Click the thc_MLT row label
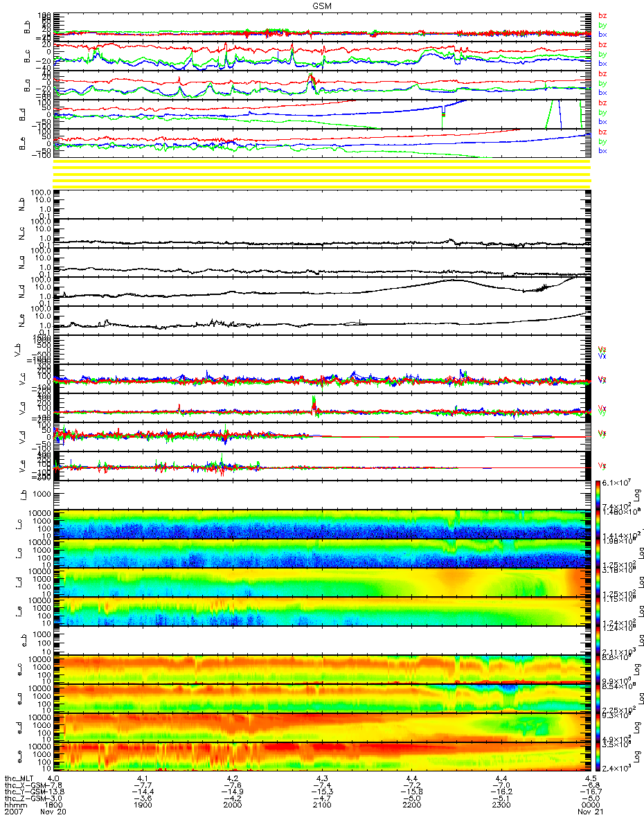Image resolution: width=644 pixels, height=831 pixels. pyautogui.click(x=19, y=780)
